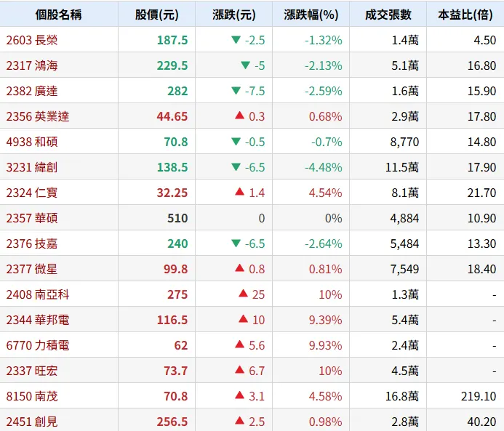Click the 8,770 volume for 和碩
The width and height of the screenshot is (504, 431).
[404, 142]
